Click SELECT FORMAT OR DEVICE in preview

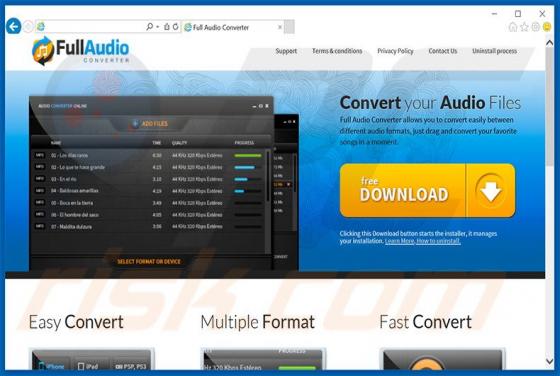pos(149,262)
